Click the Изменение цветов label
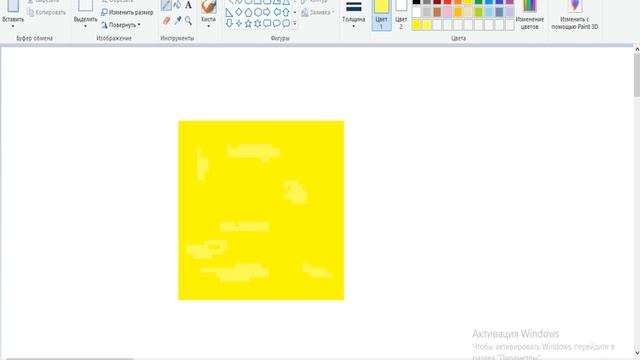Screen dimensions: 640x360 [529, 23]
